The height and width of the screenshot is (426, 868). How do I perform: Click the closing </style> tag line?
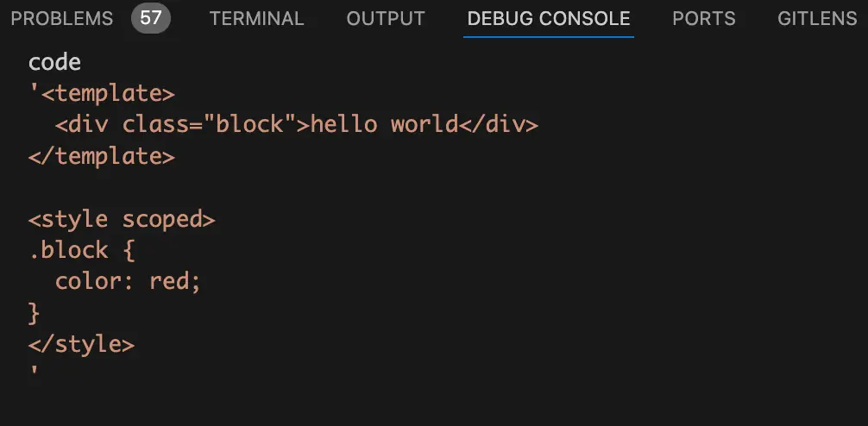(82, 344)
